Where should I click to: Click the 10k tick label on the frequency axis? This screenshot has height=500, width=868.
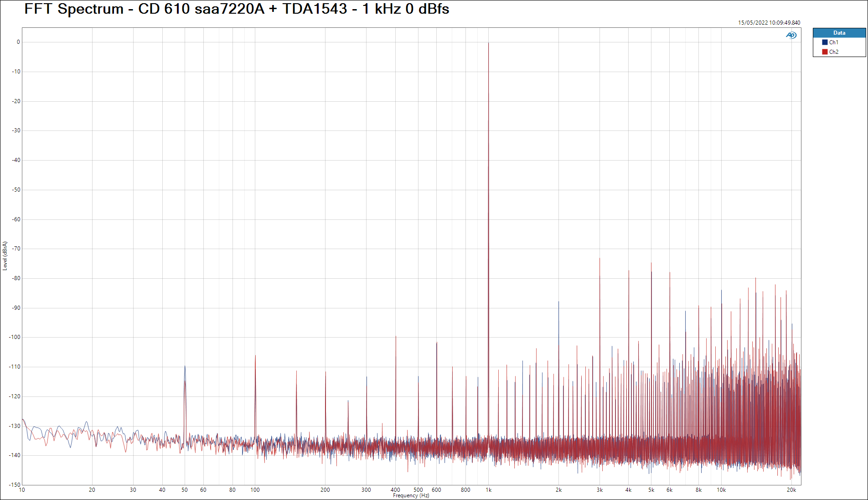pyautogui.click(x=721, y=490)
